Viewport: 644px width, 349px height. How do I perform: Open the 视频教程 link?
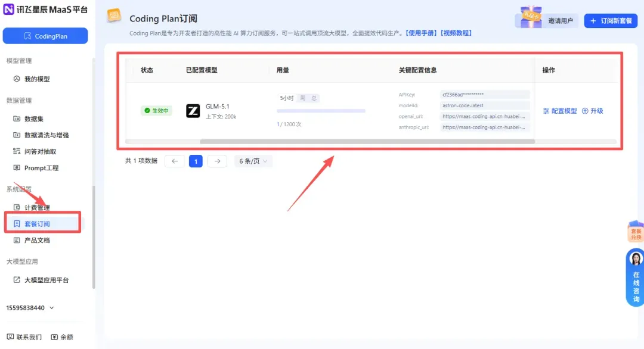pos(456,33)
